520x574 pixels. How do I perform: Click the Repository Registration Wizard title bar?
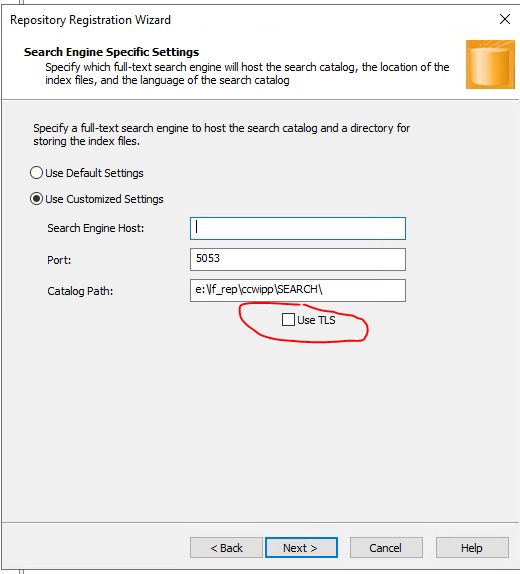coord(249,20)
